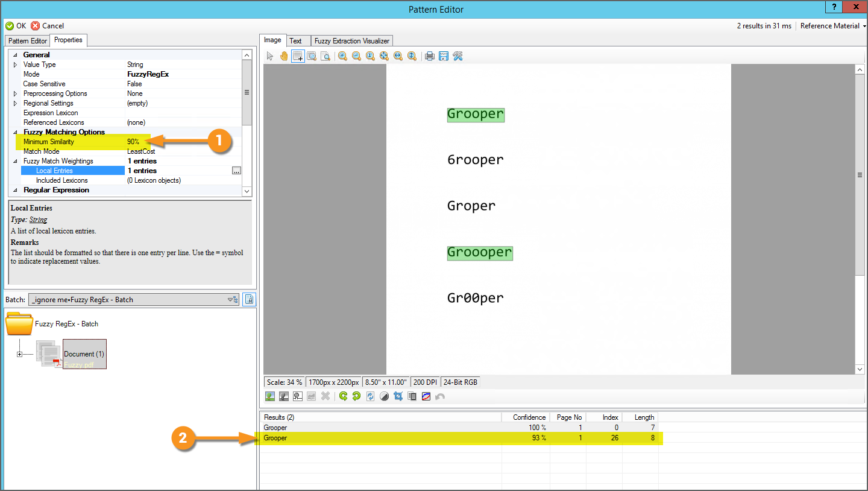Click the invert contrast circle icon
Image resolution: width=868 pixels, height=491 pixels.
tap(384, 396)
